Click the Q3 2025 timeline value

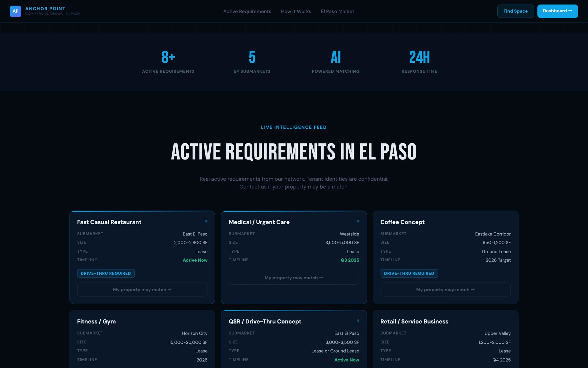pos(350,260)
